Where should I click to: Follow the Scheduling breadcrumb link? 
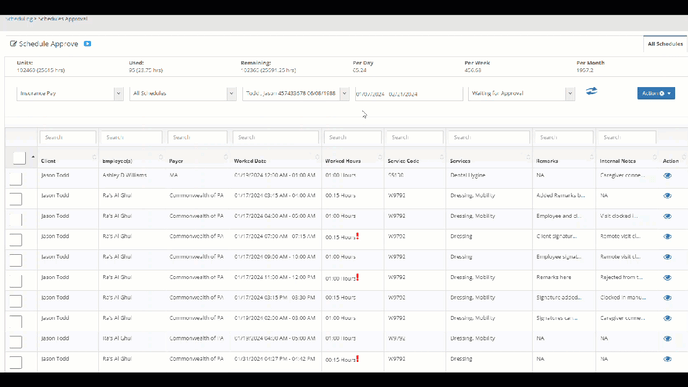pyautogui.click(x=19, y=19)
